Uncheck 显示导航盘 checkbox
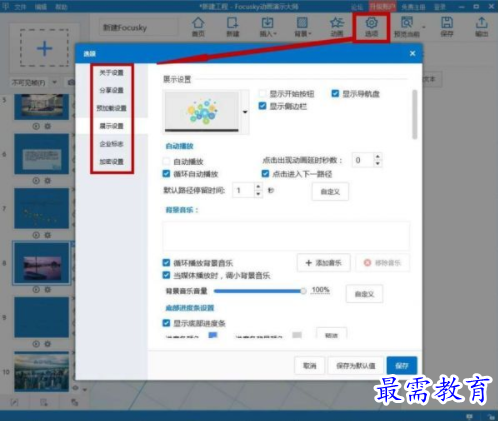 (x=335, y=93)
